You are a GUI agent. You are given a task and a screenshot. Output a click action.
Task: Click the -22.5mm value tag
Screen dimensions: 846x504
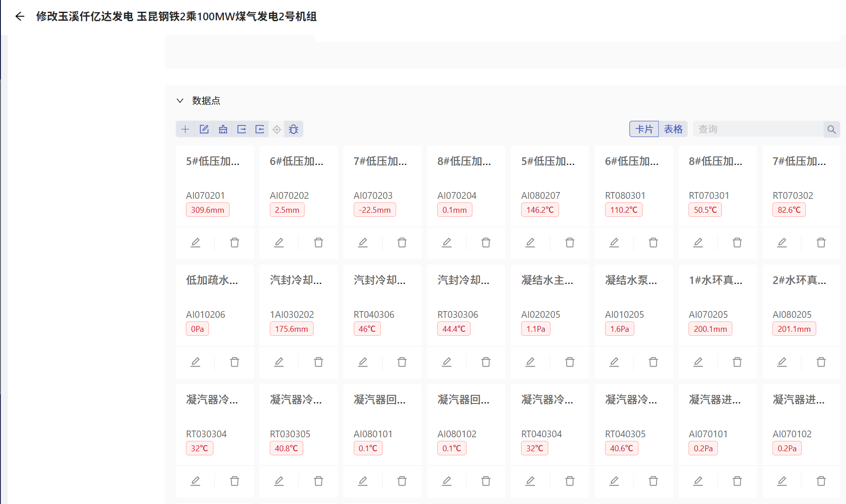click(x=374, y=210)
